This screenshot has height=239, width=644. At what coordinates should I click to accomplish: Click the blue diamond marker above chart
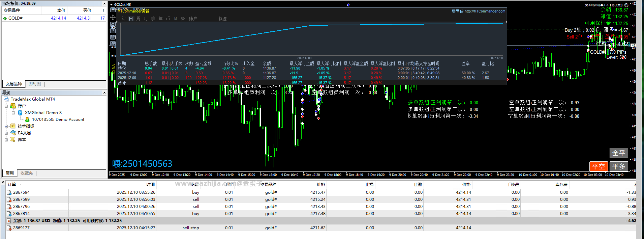(x=348, y=5)
